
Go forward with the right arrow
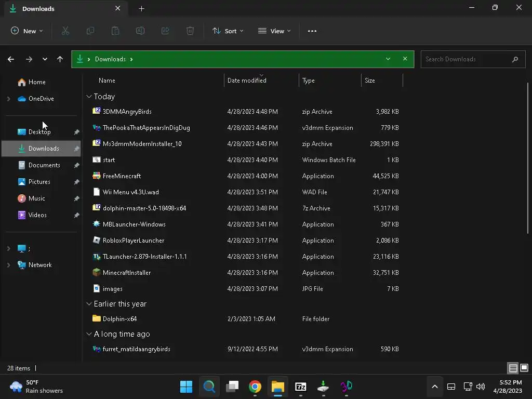pyautogui.click(x=29, y=59)
